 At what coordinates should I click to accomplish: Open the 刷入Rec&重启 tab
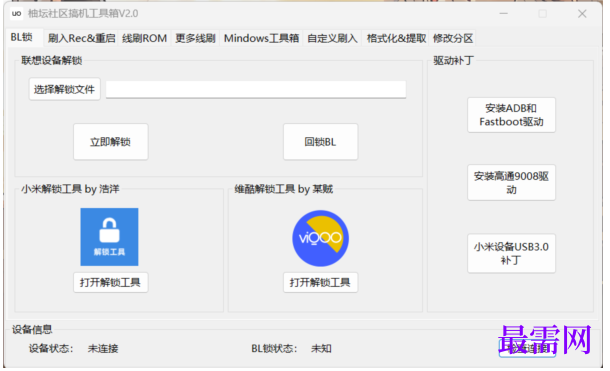tap(82, 38)
